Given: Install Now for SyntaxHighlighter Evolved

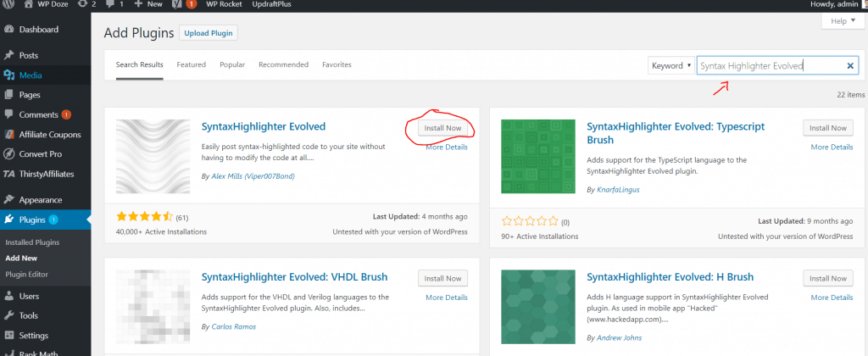Looking at the screenshot, I should pyautogui.click(x=442, y=128).
